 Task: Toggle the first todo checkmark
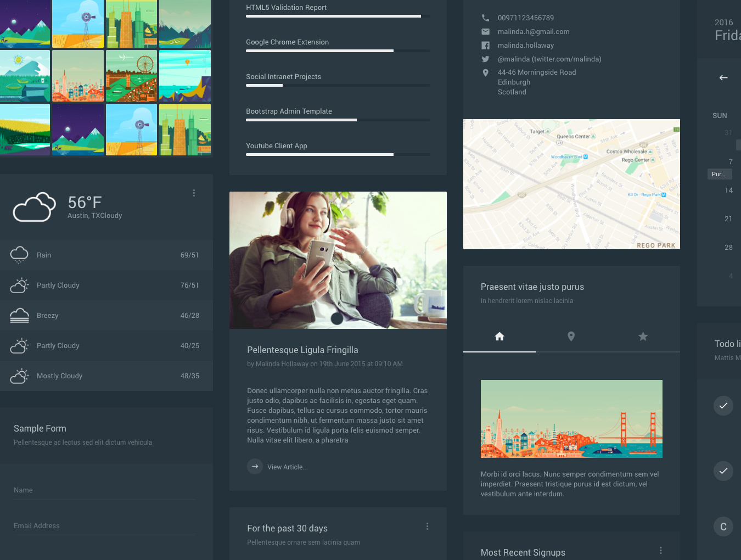(723, 406)
